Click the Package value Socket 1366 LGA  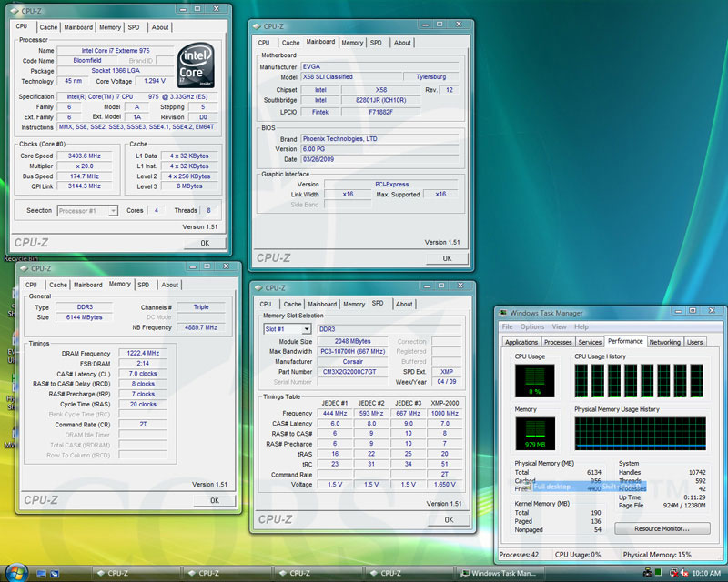tap(116, 71)
